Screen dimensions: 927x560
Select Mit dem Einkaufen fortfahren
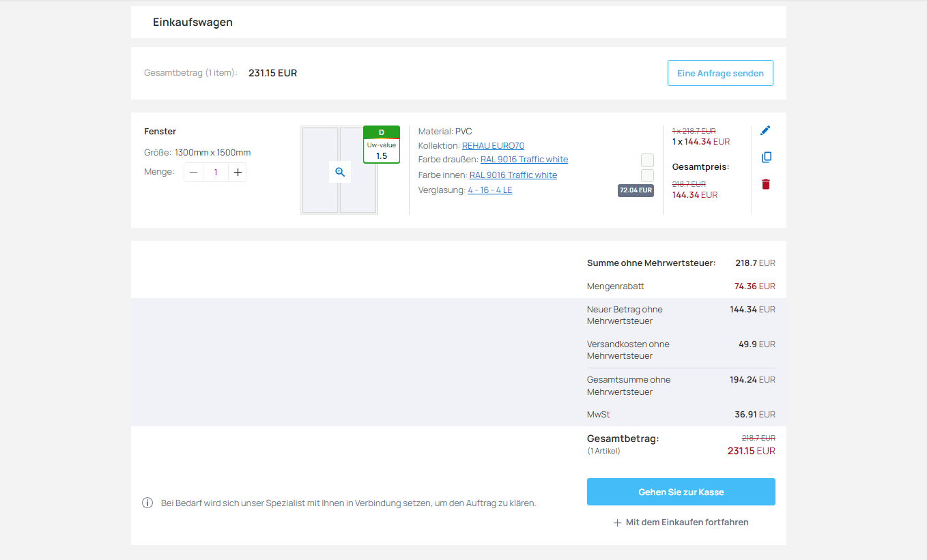coord(681,522)
